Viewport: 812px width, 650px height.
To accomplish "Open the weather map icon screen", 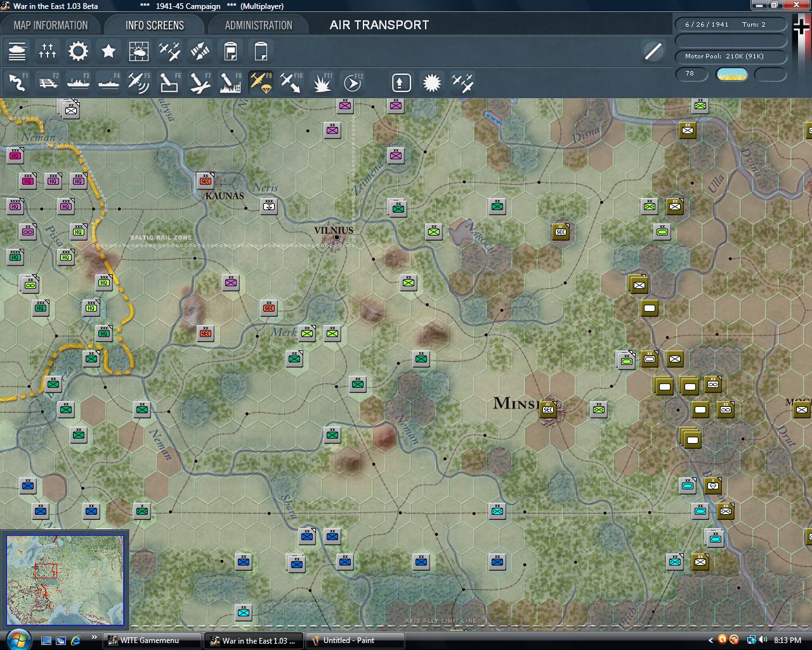I will tap(139, 51).
